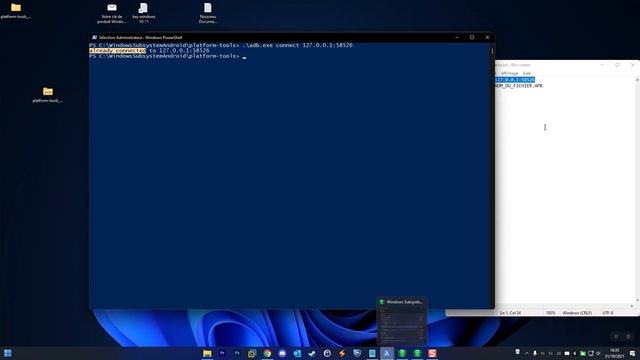
Task: Click the orange lightning bolt taskbar icon
Action: pos(342,353)
